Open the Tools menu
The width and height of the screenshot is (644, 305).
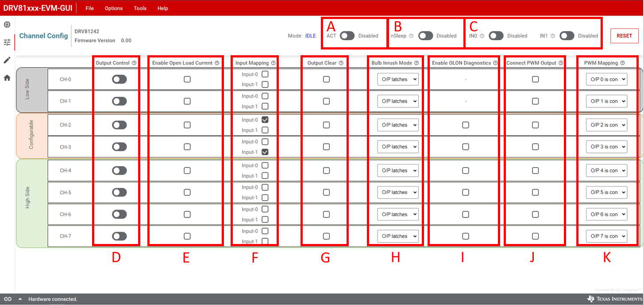[x=140, y=8]
